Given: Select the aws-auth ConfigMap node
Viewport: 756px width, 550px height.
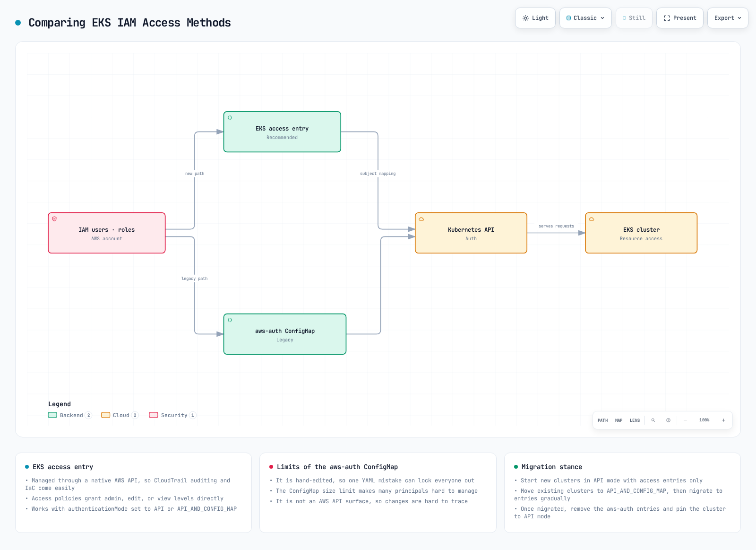Looking at the screenshot, I should 285,334.
